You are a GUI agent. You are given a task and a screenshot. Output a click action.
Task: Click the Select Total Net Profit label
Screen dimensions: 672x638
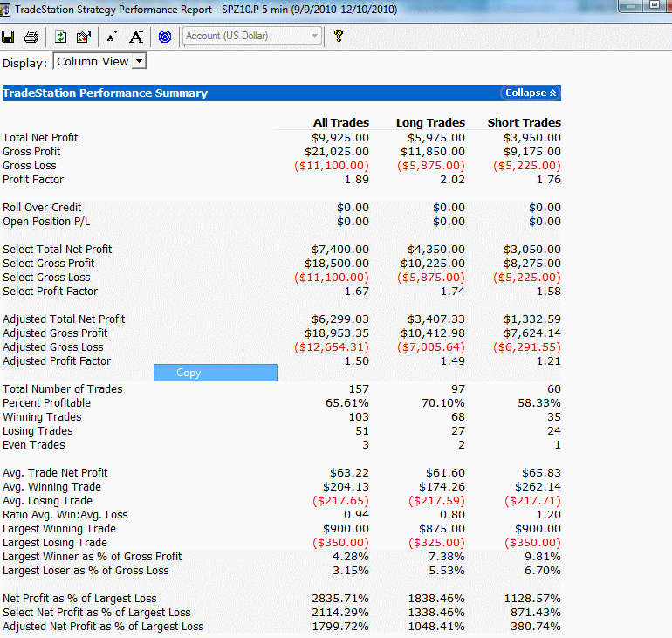(x=57, y=250)
